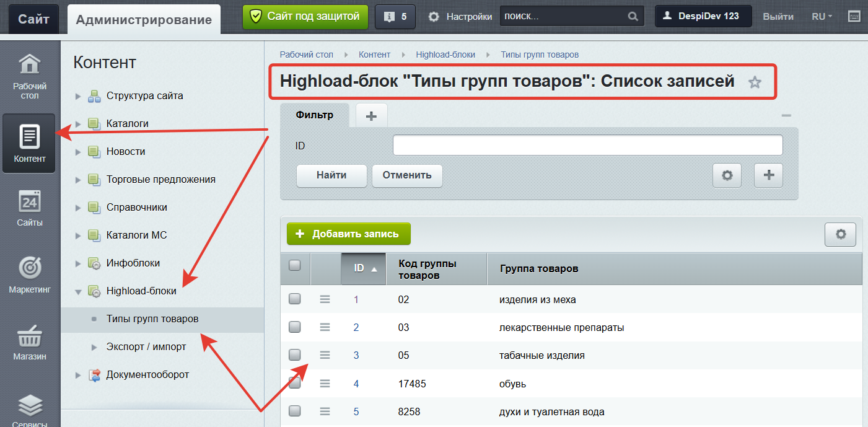Click Сайт под защитой button
Screen dimensions: 868x427
pyautogui.click(x=305, y=17)
